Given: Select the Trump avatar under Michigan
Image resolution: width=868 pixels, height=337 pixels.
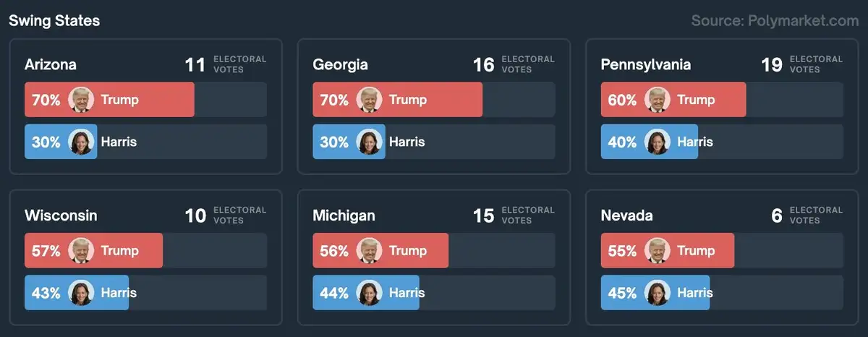Looking at the screenshot, I should (370, 251).
